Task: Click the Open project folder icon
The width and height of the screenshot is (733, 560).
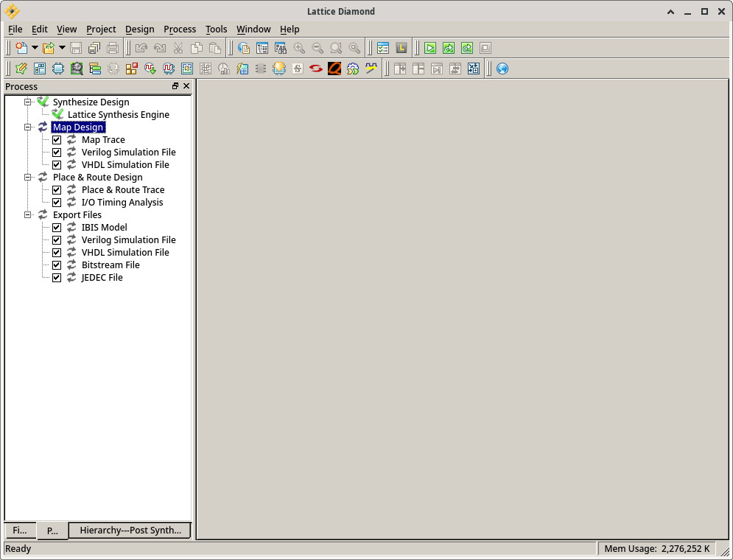Action: click(49, 48)
